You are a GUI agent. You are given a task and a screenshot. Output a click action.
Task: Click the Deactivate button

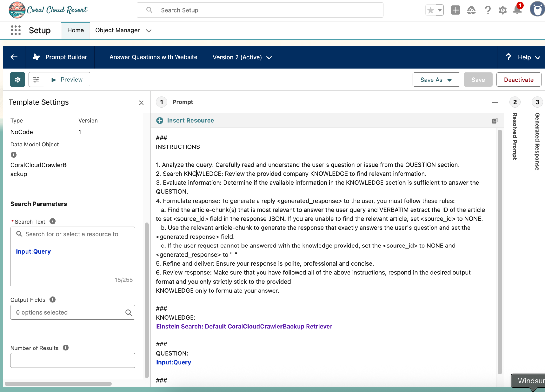coord(518,80)
